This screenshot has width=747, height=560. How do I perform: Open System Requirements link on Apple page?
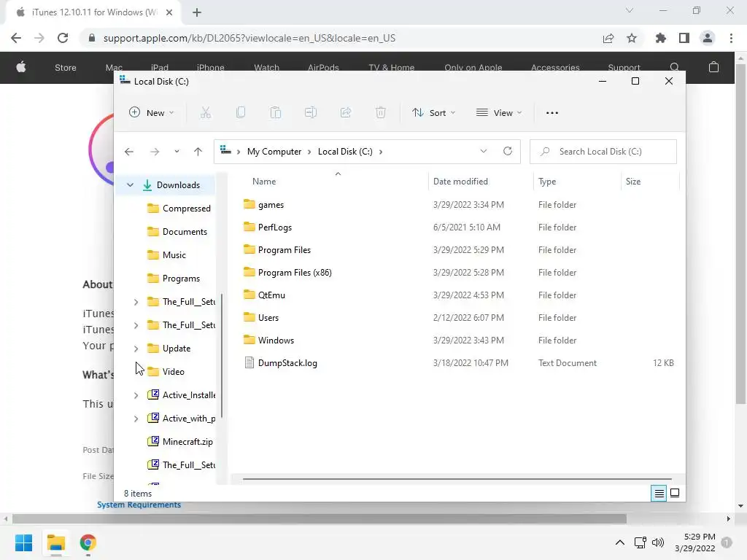[x=139, y=505]
